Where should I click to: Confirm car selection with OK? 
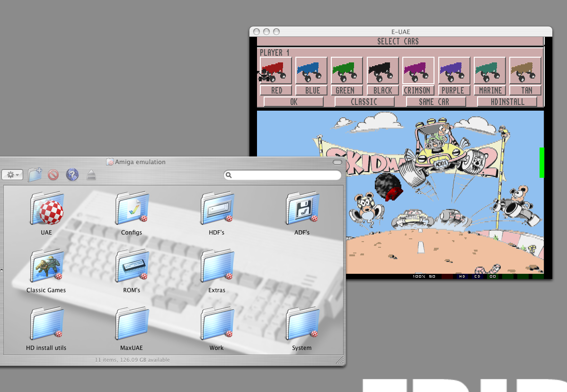pyautogui.click(x=293, y=102)
